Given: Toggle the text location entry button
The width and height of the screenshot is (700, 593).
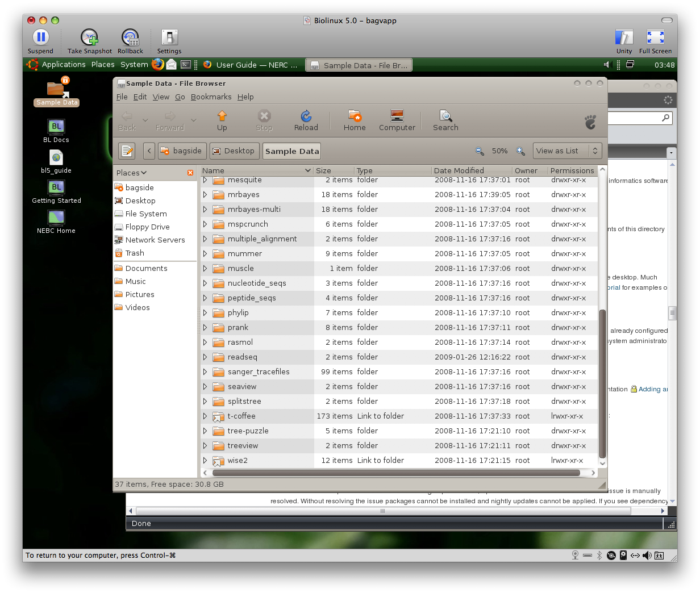Looking at the screenshot, I should point(127,151).
